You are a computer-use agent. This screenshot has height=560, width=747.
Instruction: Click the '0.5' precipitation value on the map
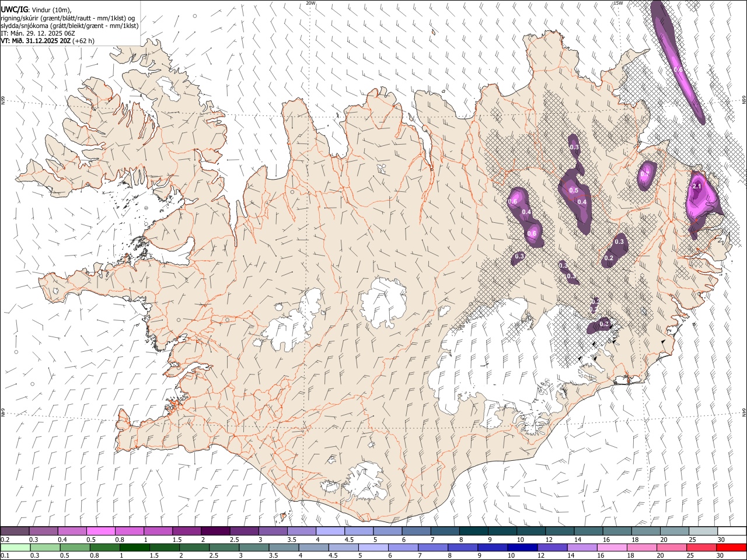coord(574,190)
